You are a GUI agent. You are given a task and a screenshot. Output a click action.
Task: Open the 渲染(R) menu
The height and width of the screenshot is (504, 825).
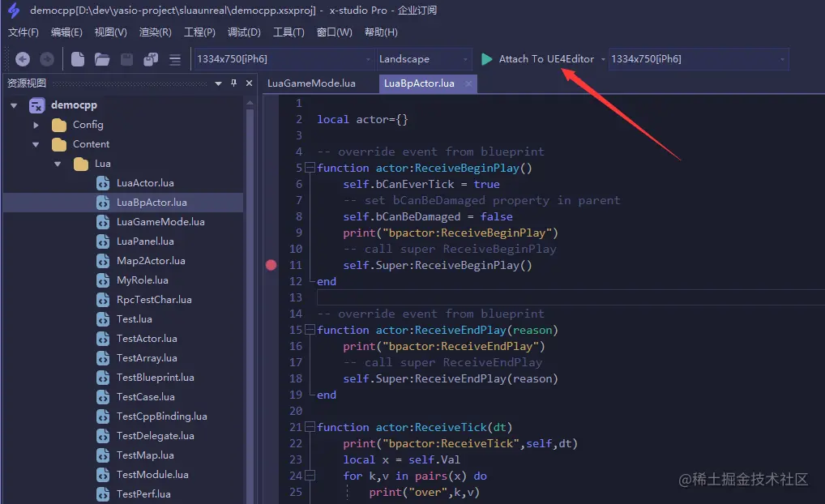[156, 32]
